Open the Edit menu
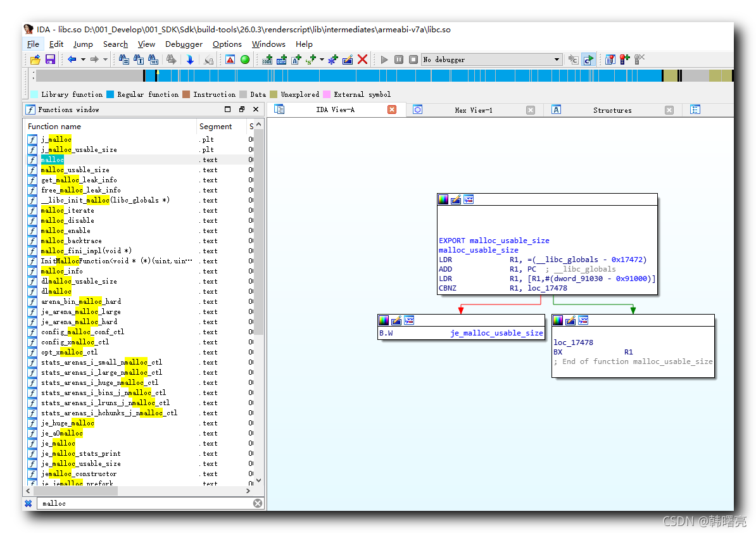This screenshot has width=756, height=533. pyautogui.click(x=56, y=44)
